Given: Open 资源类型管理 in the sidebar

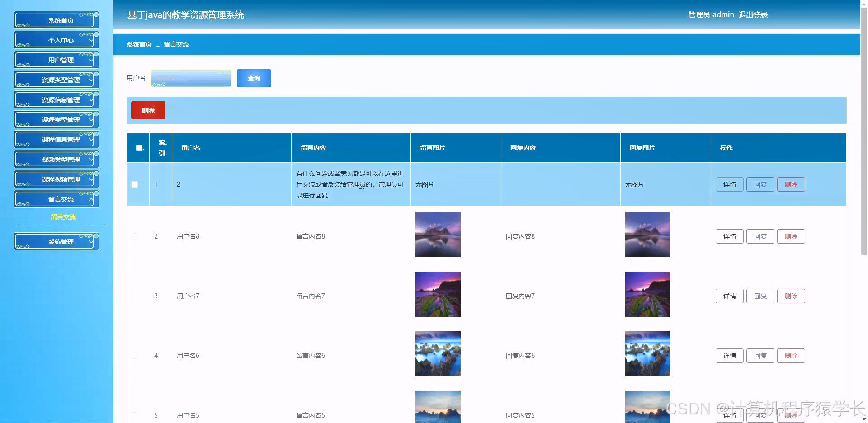Looking at the screenshot, I should click(56, 80).
